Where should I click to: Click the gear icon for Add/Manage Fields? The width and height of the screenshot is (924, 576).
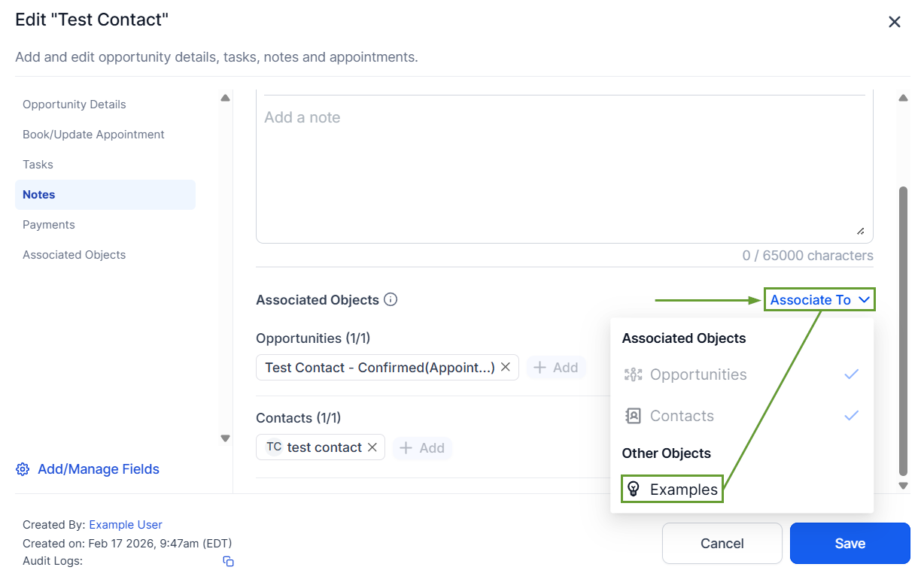[x=23, y=469]
